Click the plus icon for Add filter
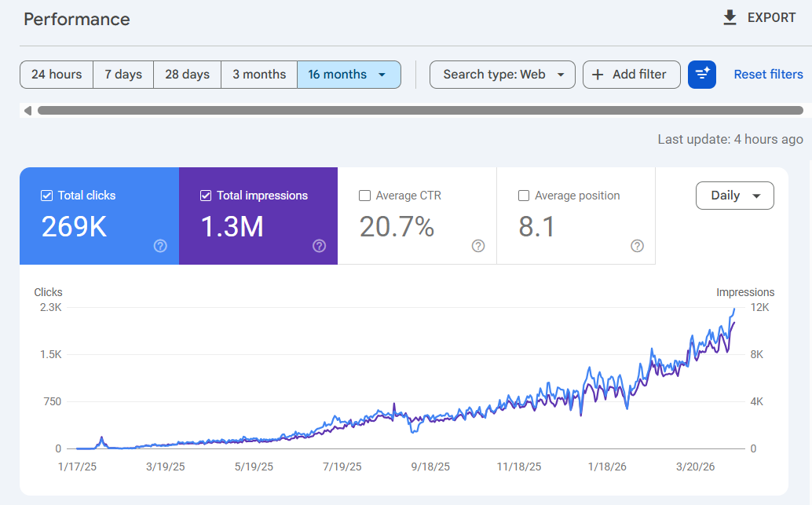This screenshot has height=505, width=812. pyautogui.click(x=598, y=75)
